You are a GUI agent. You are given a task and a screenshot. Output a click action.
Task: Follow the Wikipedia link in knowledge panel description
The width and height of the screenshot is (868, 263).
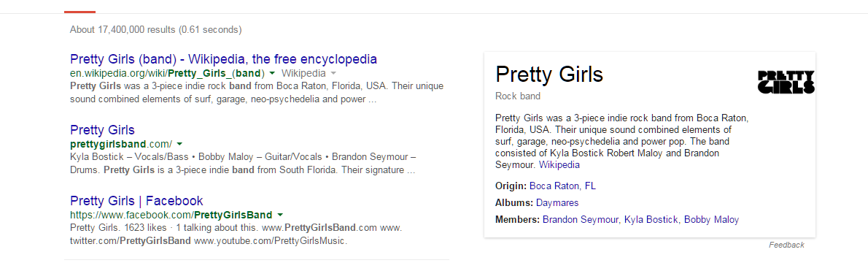(x=559, y=165)
